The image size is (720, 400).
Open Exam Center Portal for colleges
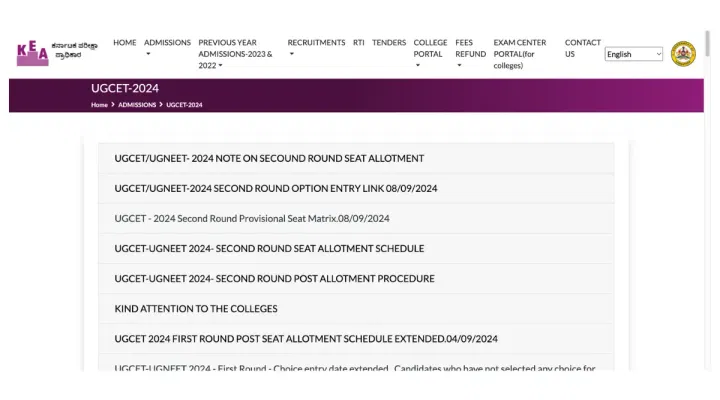(520, 54)
